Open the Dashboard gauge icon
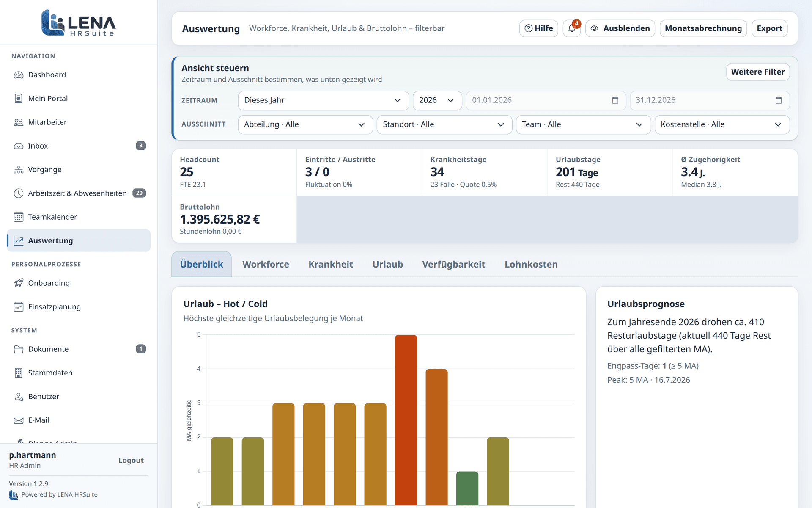The image size is (812, 508). (19, 75)
